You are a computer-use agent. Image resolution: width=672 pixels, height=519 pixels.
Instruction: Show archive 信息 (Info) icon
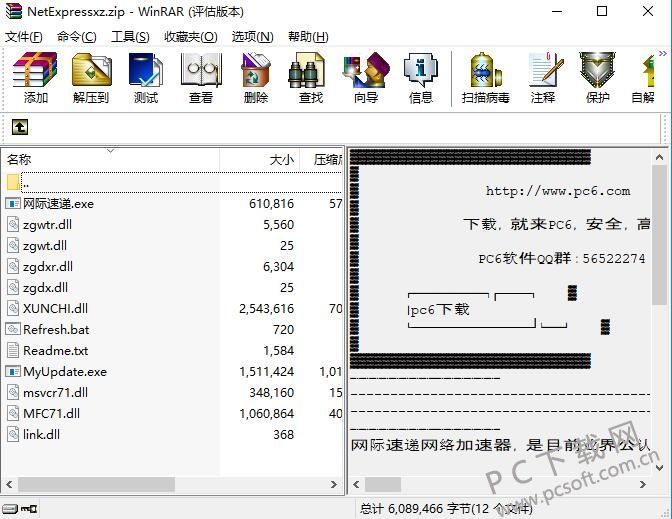(x=421, y=78)
